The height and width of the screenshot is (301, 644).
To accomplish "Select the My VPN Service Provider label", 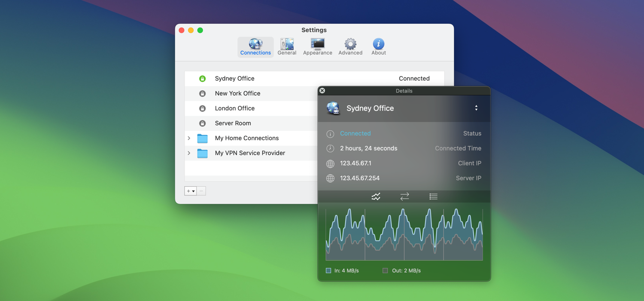I will 250,153.
